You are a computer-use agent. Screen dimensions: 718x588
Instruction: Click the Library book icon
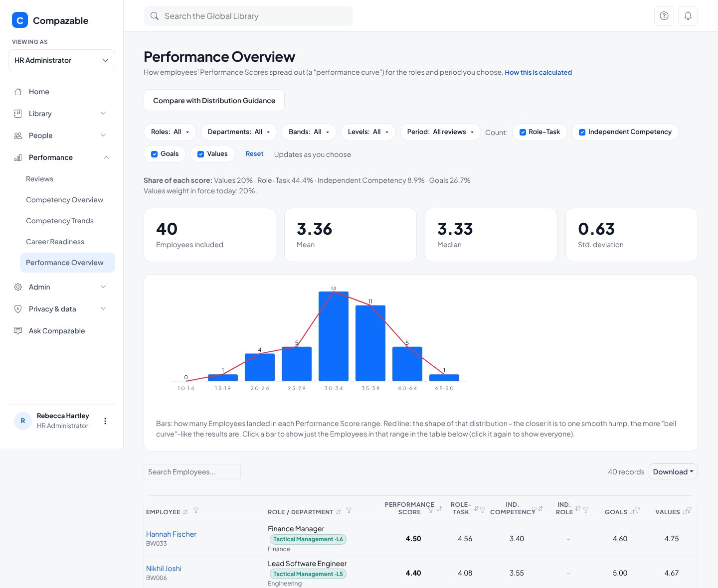(18, 114)
